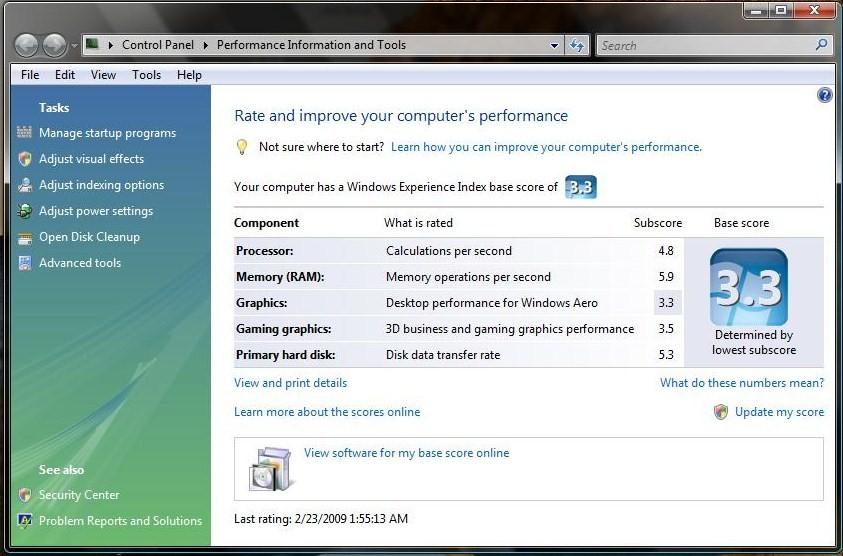
Task: Click the highlighted 3.3 Graphics subscore
Action: click(667, 303)
